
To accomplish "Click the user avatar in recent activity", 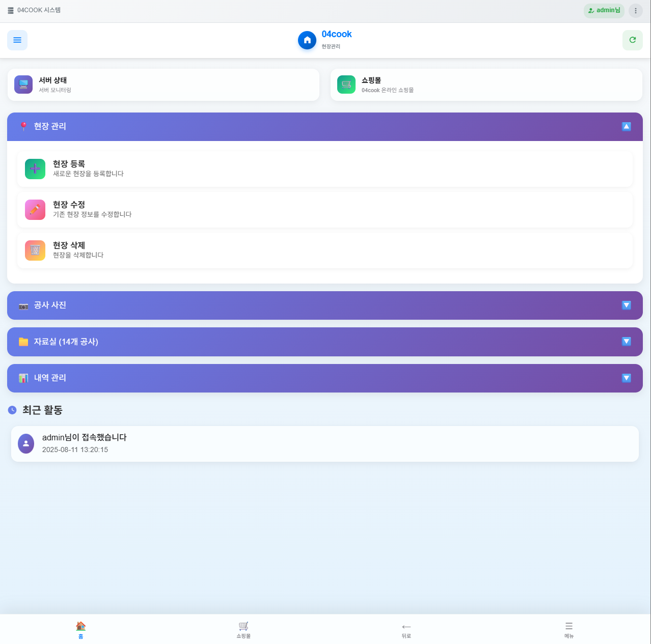I will point(26,443).
